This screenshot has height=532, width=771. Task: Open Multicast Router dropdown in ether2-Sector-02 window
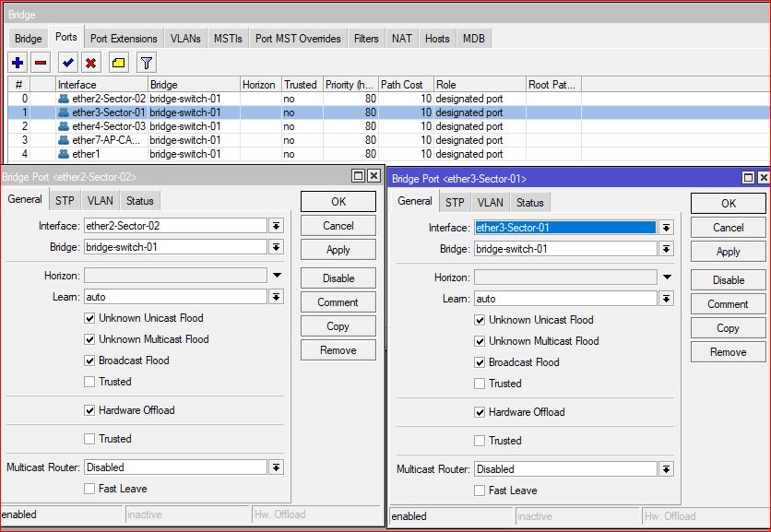point(277,467)
